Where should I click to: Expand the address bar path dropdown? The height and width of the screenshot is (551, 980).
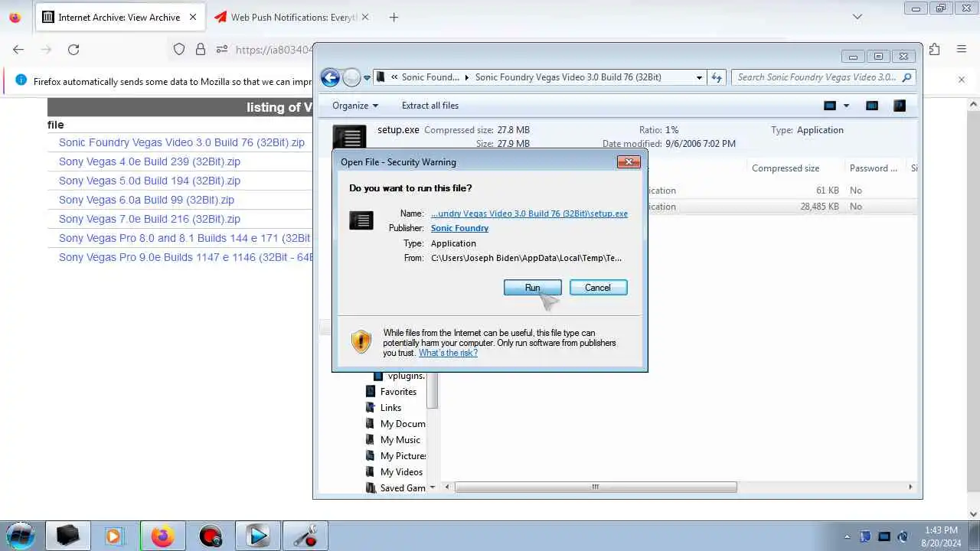(699, 77)
